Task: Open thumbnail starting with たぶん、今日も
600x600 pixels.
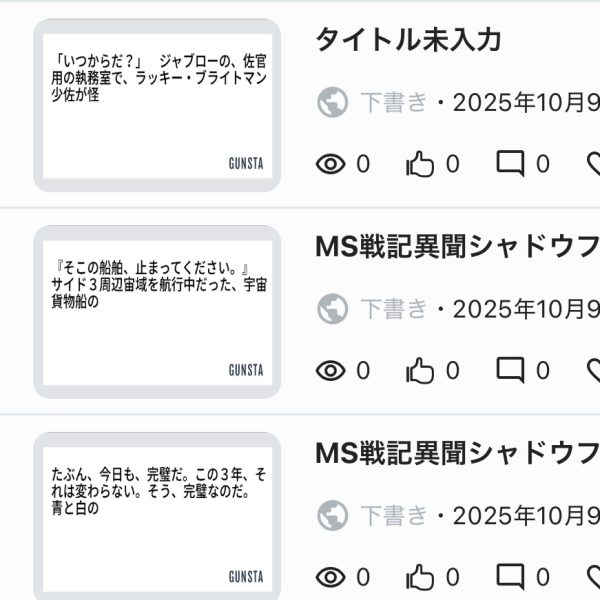Action: pyautogui.click(x=157, y=518)
